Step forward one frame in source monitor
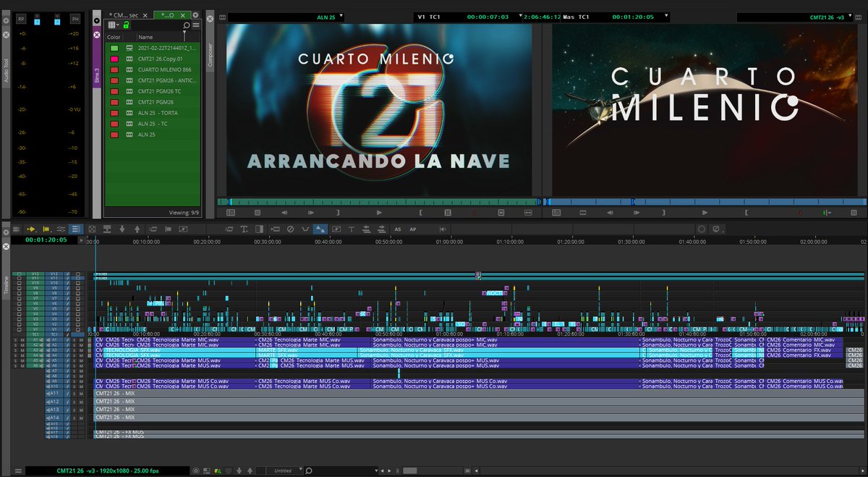This screenshot has width=868, height=477. [311, 213]
